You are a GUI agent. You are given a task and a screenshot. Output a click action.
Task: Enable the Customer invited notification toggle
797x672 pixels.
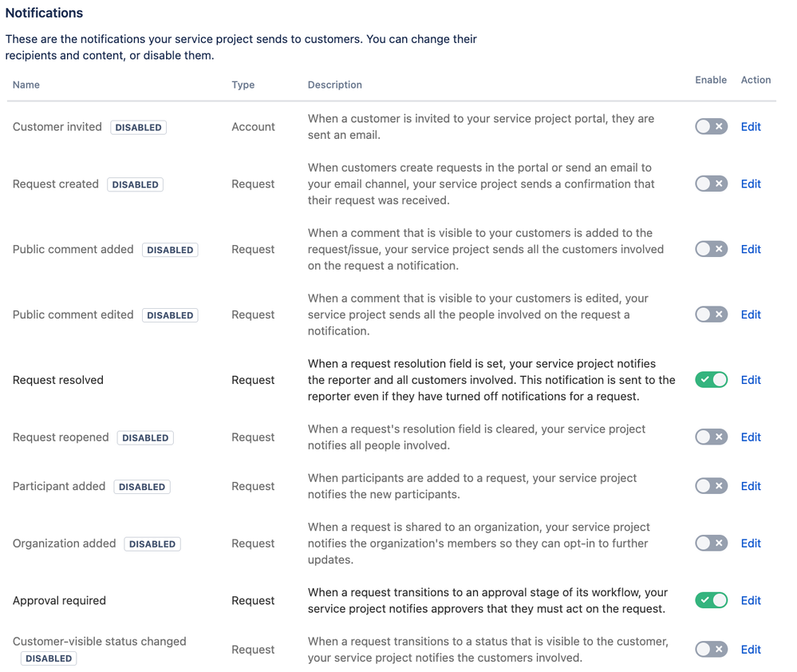[x=710, y=126]
